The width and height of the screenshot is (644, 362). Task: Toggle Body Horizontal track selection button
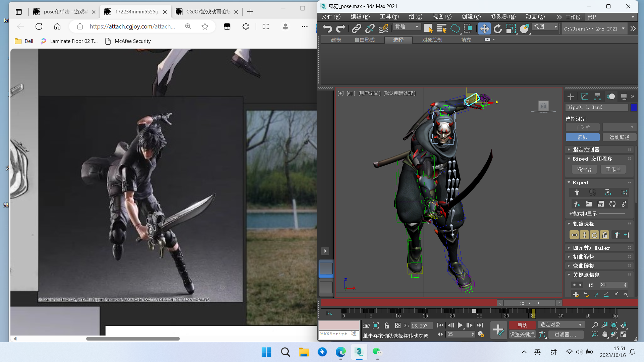[x=575, y=235]
